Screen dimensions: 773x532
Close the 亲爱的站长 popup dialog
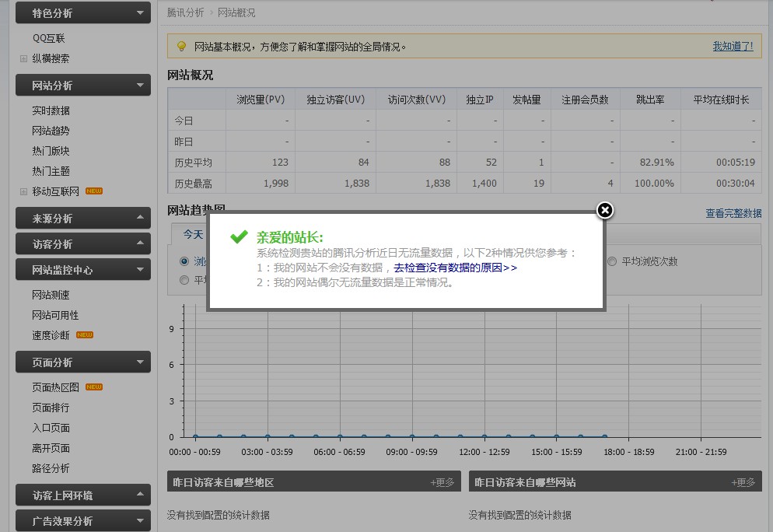605,211
